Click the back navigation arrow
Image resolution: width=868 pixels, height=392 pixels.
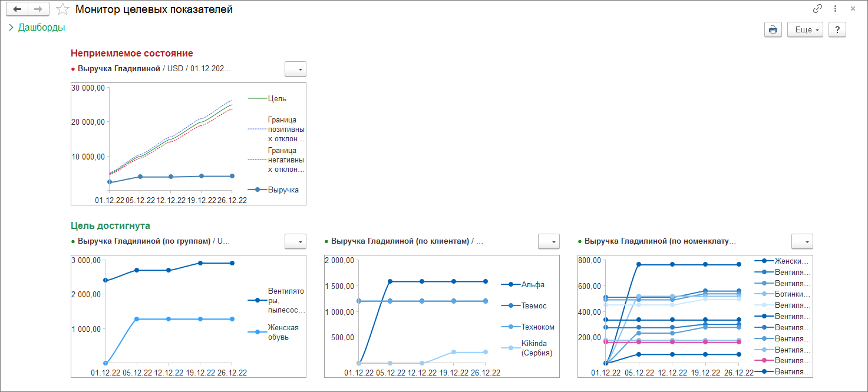click(17, 9)
